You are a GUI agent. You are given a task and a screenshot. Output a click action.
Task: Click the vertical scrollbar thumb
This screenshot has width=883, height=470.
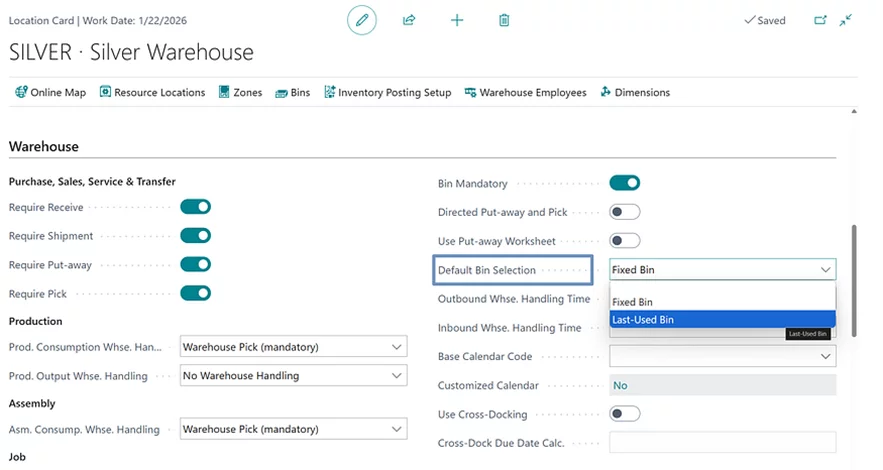[854, 281]
